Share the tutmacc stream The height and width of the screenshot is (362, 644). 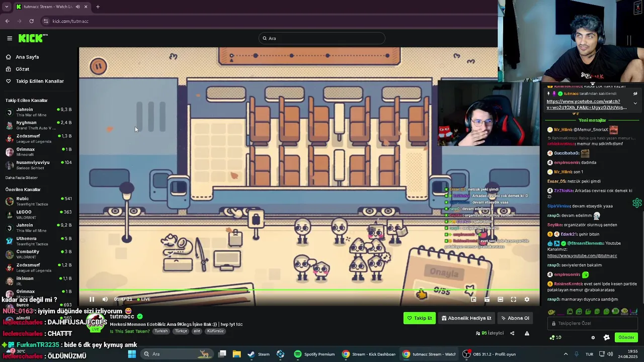(x=512, y=333)
